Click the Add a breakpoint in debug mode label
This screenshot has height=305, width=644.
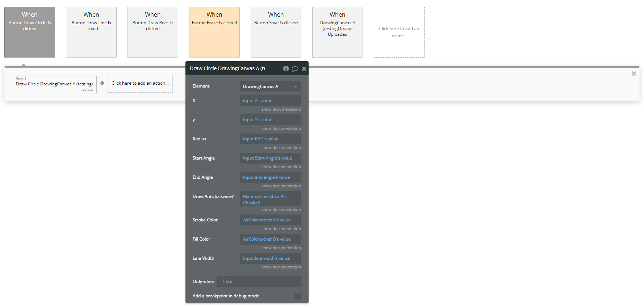coord(226,296)
